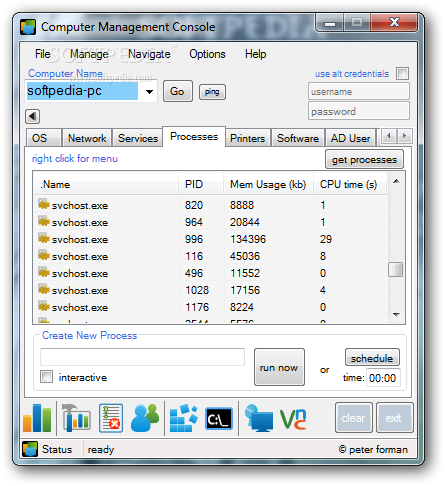Open the Options menu
Viewport: 445px width, 486px height.
click(x=207, y=54)
